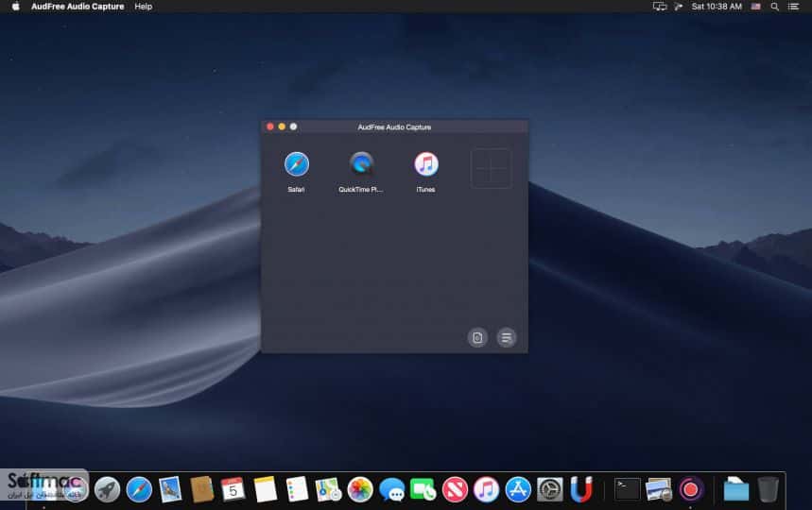Click the US flag input source icon
The width and height of the screenshot is (812, 510).
756,7
